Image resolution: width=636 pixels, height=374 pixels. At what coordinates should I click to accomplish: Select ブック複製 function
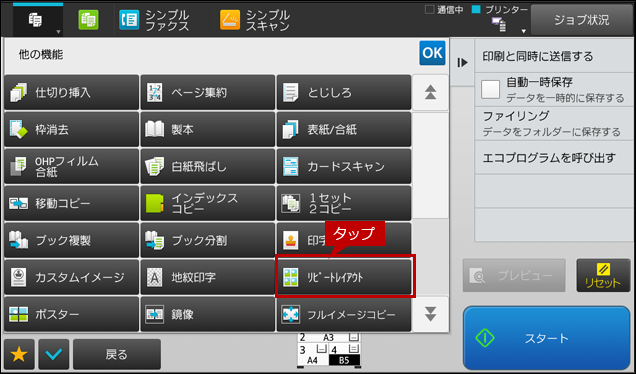(71, 240)
